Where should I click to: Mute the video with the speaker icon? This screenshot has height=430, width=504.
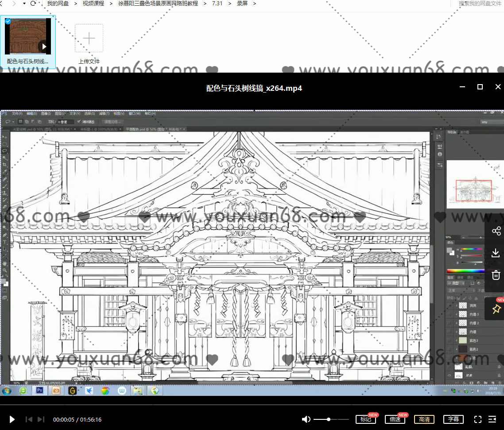tap(306, 419)
